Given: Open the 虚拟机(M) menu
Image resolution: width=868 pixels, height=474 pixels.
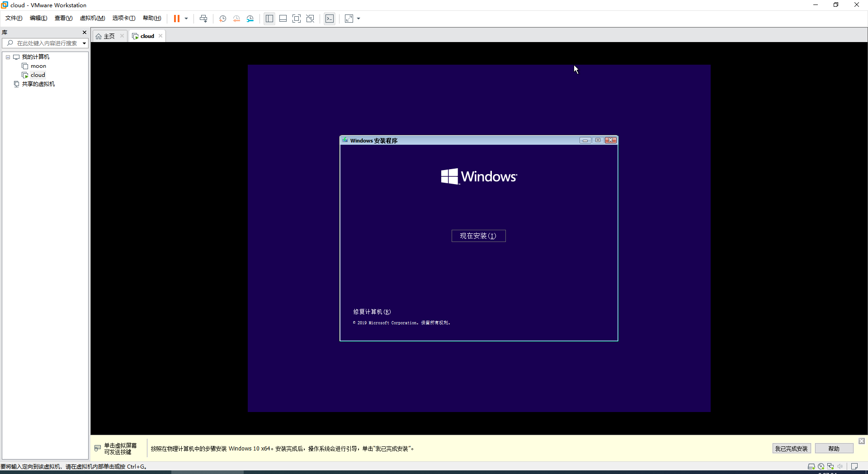Looking at the screenshot, I should click(92, 18).
